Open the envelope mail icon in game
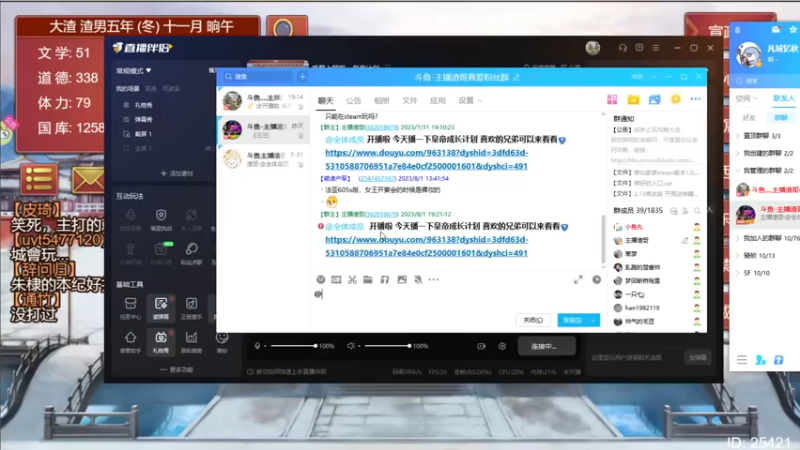800x450 pixels. 88,180
